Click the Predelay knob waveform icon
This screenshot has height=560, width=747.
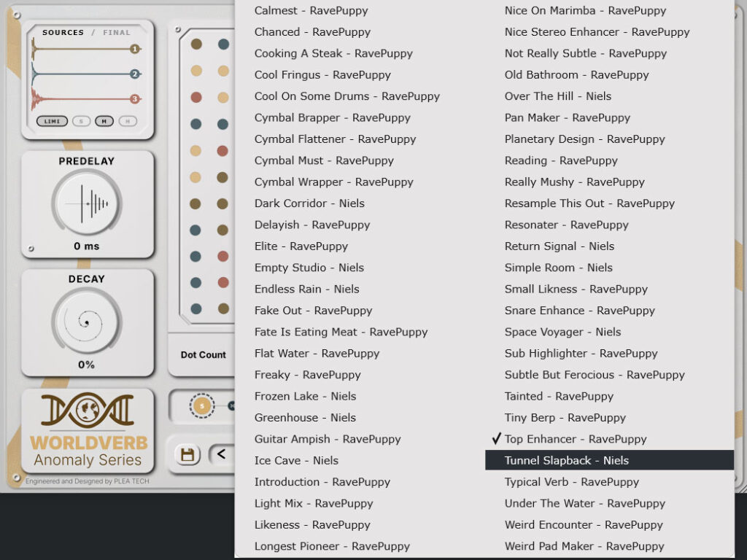[x=87, y=204]
